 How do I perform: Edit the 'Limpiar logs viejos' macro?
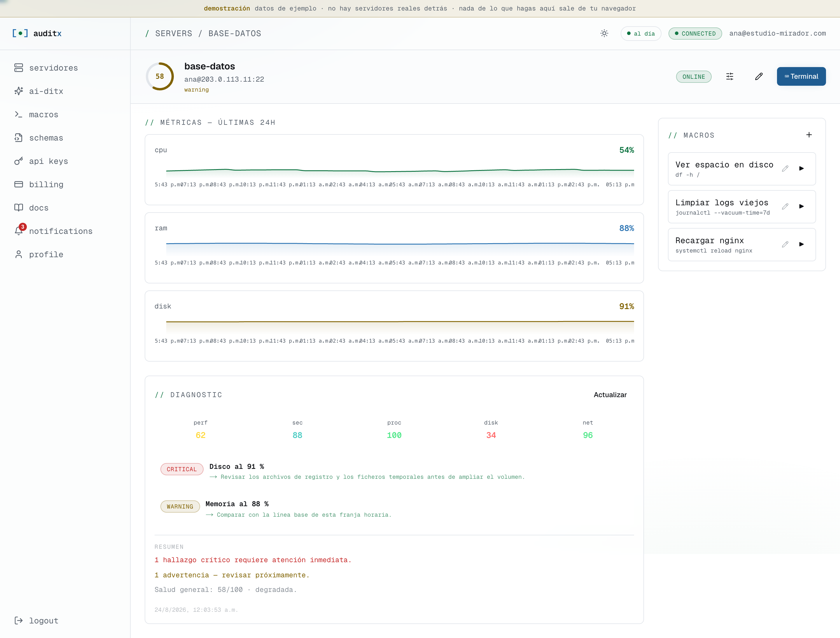pos(785,206)
